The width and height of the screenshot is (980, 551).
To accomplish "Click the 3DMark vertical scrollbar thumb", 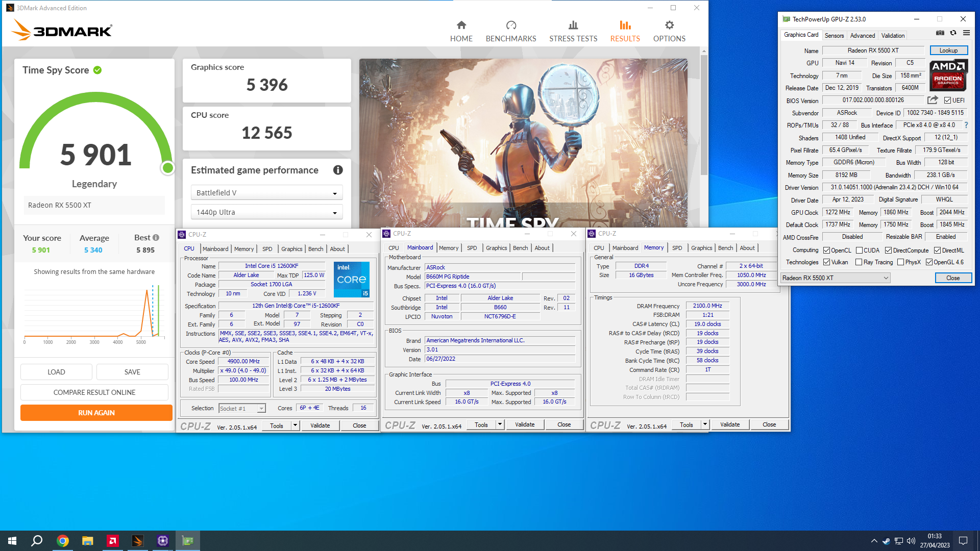I will 704,115.
